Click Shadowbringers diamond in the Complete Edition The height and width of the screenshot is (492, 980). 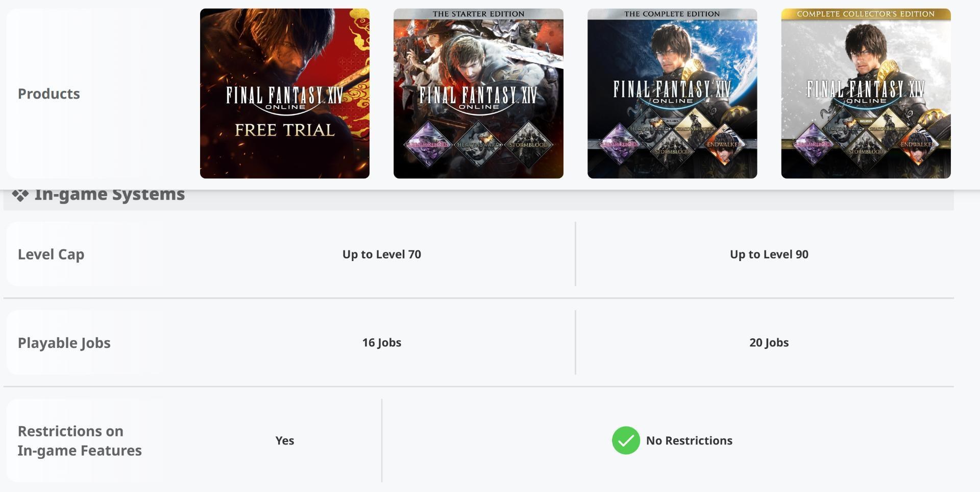pyautogui.click(x=697, y=129)
